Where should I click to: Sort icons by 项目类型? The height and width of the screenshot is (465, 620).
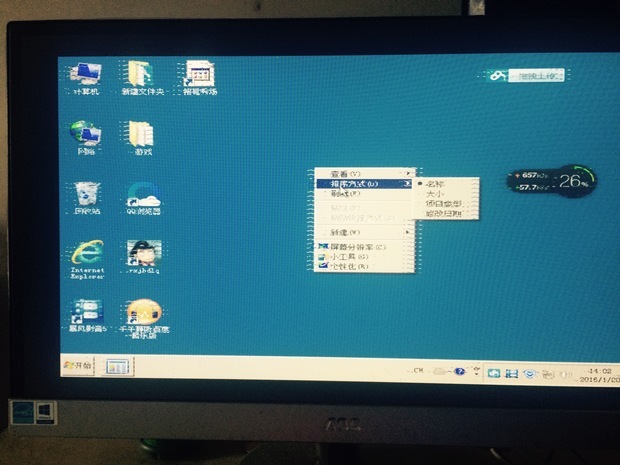click(446, 204)
